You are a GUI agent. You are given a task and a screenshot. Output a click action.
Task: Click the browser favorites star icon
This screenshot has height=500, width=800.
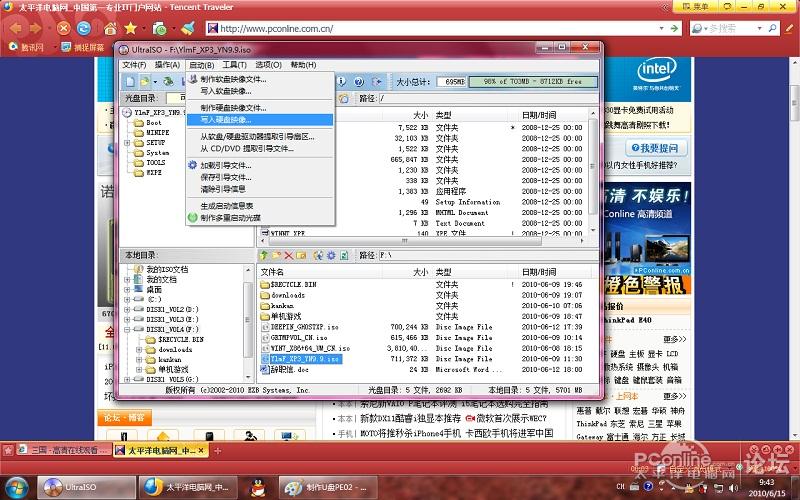coord(131,28)
